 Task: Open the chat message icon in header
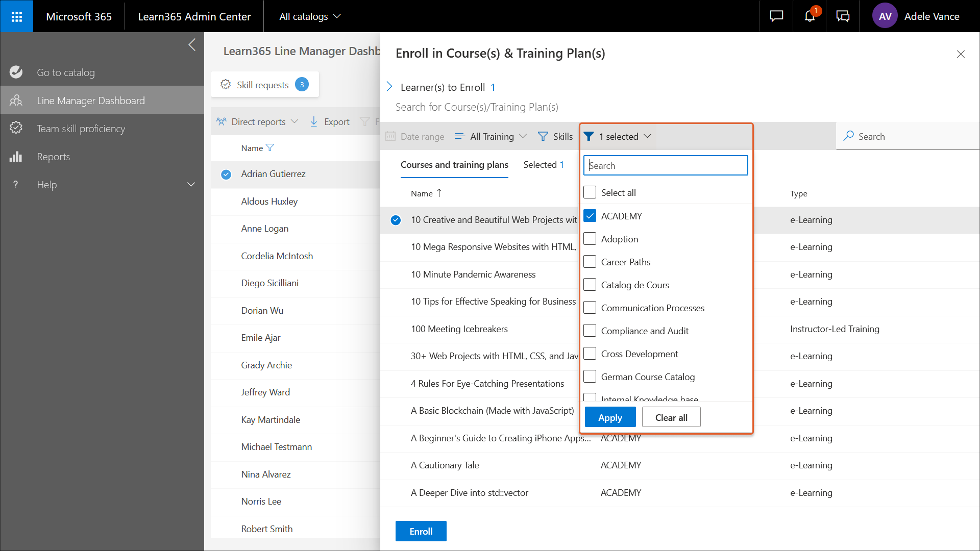776,16
